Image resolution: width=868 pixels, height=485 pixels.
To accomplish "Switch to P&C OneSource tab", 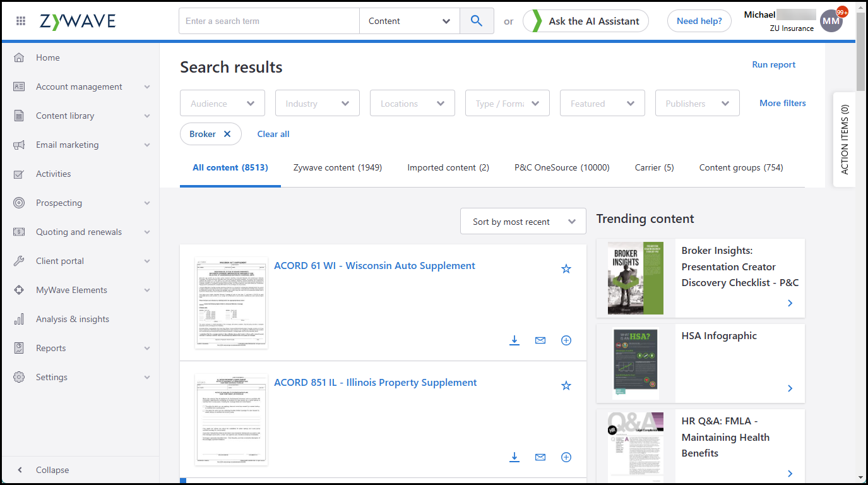I will pyautogui.click(x=562, y=167).
